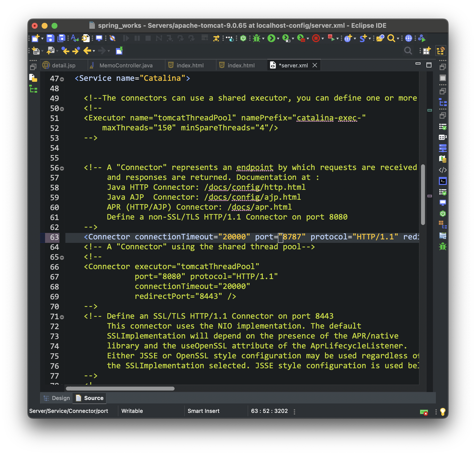
Task: Click the Open Perspective grid icon
Action: coord(426,51)
